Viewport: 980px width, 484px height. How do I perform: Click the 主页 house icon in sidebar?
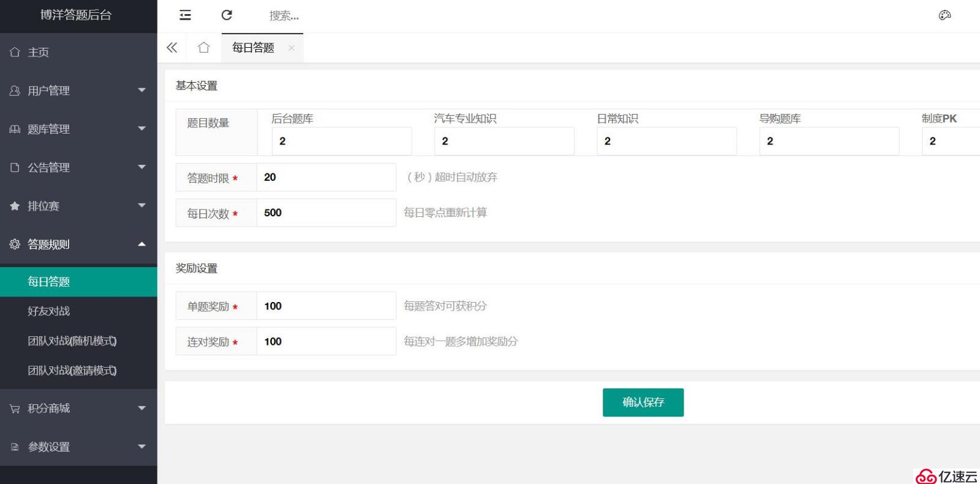15,53
